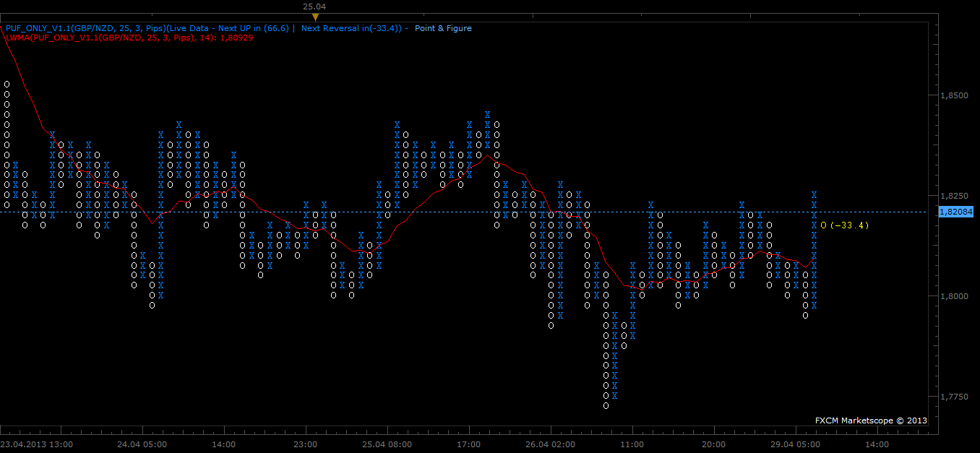Click the 23:00 time axis label
The width and height of the screenshot is (980, 453).
tap(306, 444)
